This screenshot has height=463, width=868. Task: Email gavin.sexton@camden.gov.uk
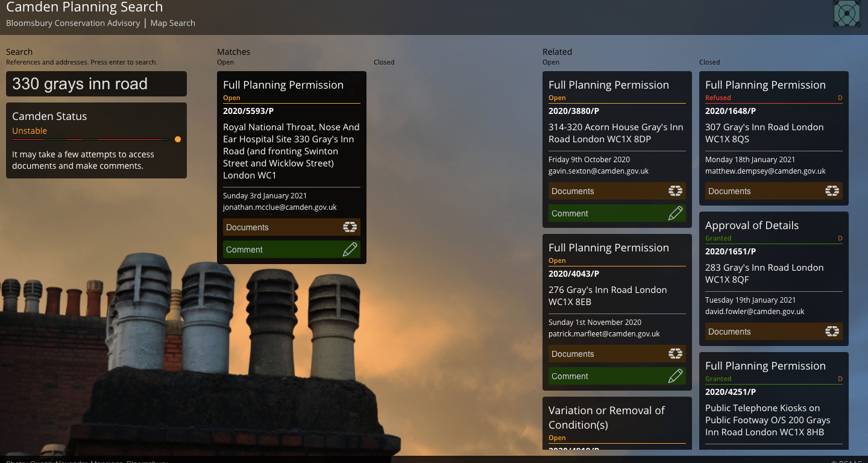pos(598,171)
